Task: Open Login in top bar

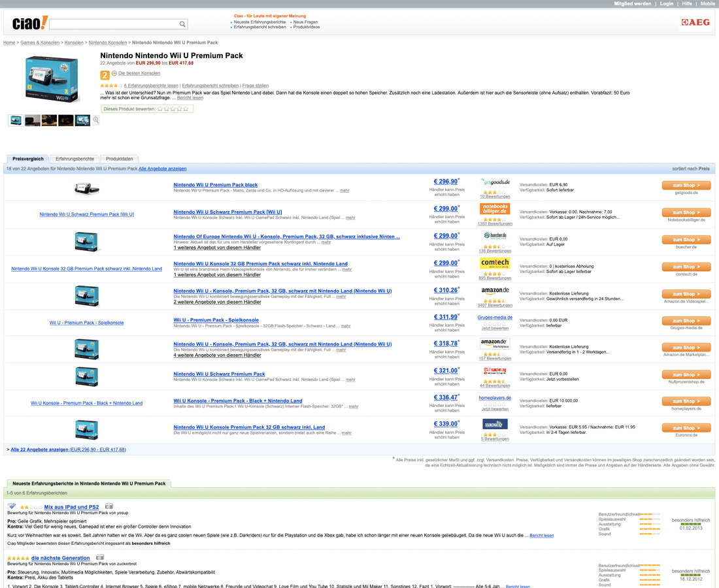Action: tap(666, 4)
